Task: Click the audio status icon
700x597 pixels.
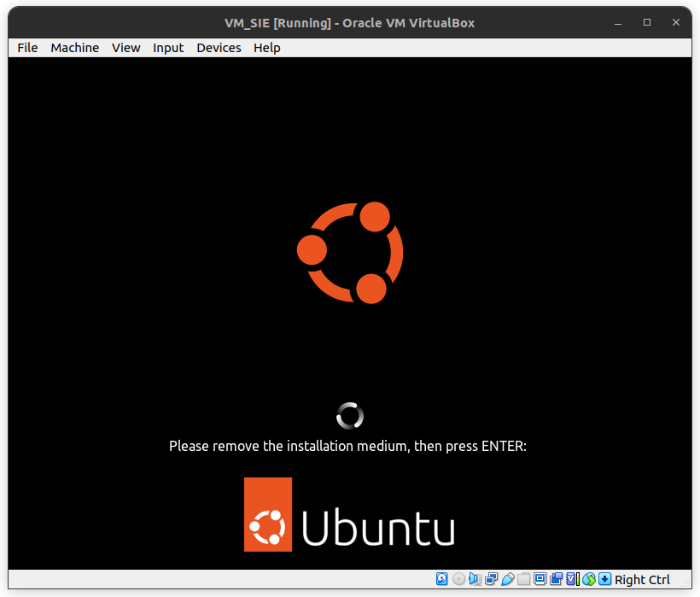Action: pyautogui.click(x=475, y=579)
